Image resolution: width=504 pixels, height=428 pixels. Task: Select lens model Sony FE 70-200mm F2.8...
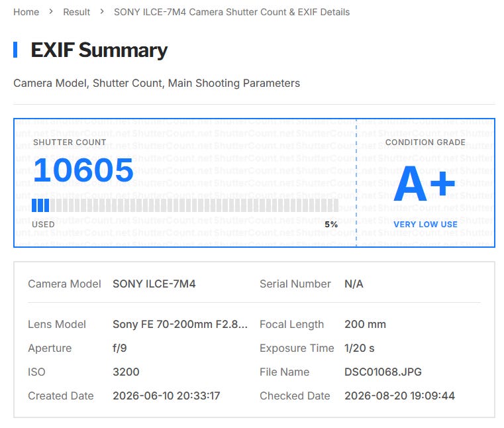[x=180, y=324]
